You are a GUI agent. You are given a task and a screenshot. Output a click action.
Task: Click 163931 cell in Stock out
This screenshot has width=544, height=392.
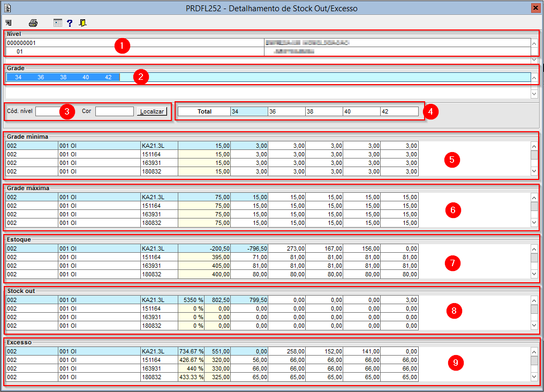(x=159, y=317)
